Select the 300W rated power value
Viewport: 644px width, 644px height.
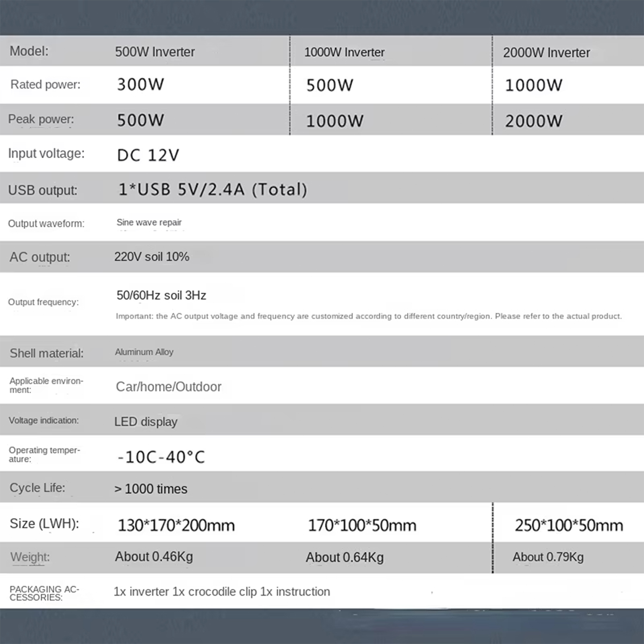pos(140,85)
